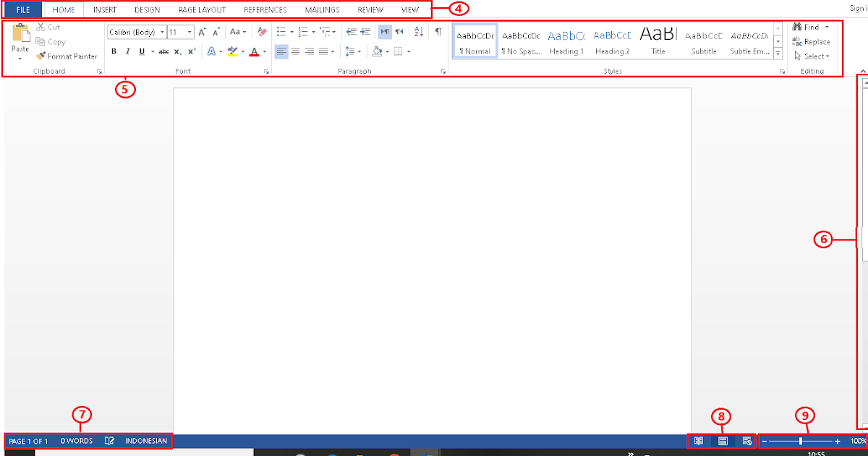Start a bulleted list
Screen dimensions: 868x456
(x=281, y=32)
